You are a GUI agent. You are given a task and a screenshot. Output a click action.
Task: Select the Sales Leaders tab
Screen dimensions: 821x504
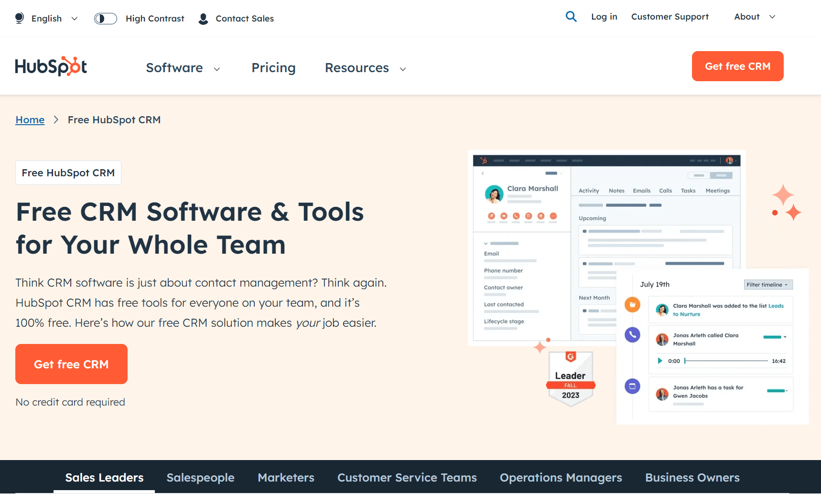[104, 477]
